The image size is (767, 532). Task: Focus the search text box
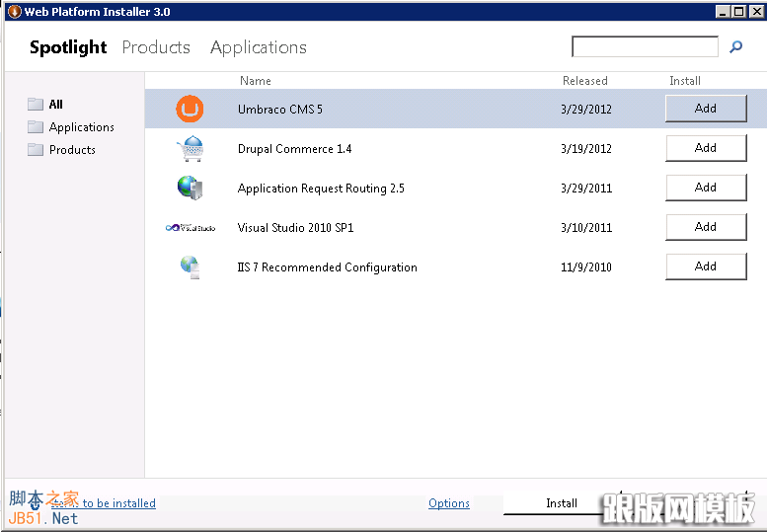[645, 47]
